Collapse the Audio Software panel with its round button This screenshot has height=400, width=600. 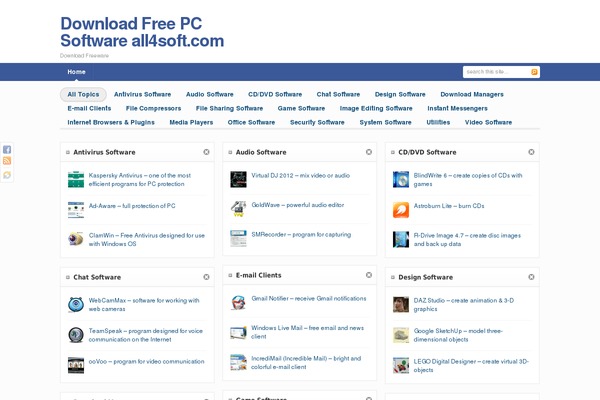tap(369, 152)
